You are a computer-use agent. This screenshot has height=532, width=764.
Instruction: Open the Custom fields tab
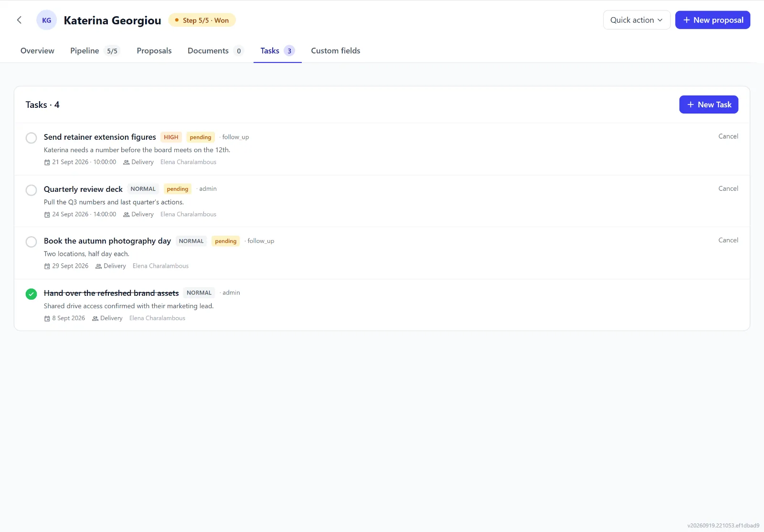point(336,51)
